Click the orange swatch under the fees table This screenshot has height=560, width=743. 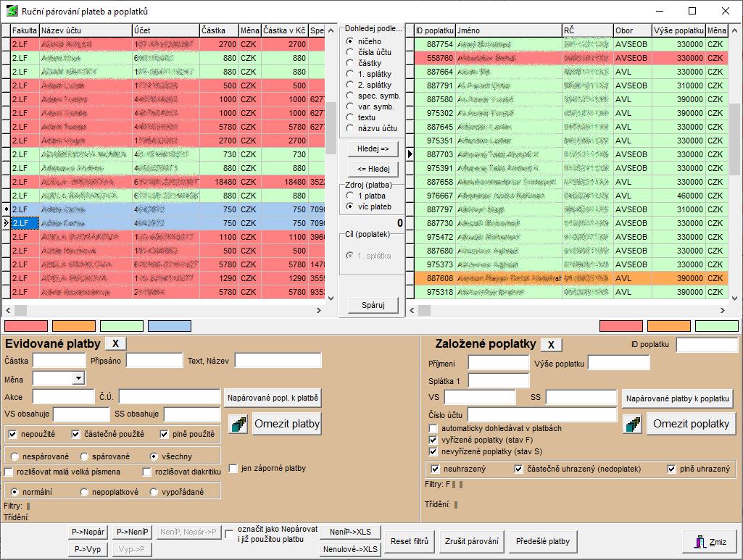[x=668, y=326]
